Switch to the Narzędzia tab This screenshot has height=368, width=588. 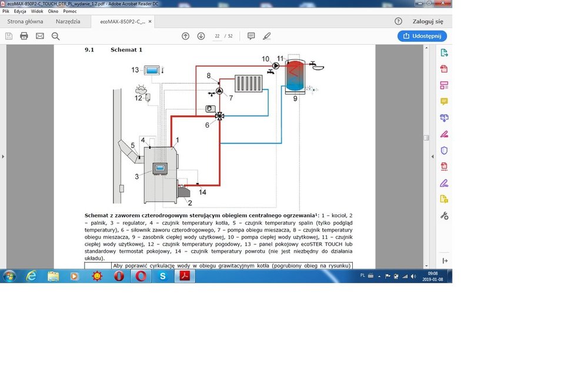click(68, 21)
